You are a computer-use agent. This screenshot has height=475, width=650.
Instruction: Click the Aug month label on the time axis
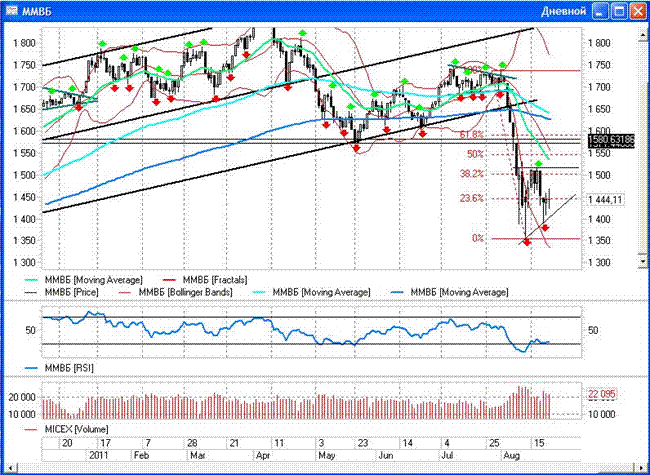[512, 456]
